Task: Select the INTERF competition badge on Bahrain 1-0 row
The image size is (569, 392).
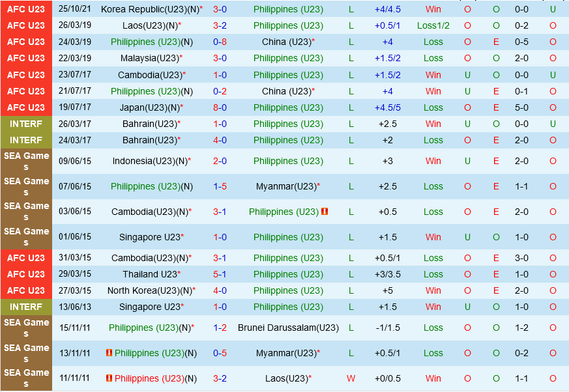Action: pos(26,124)
